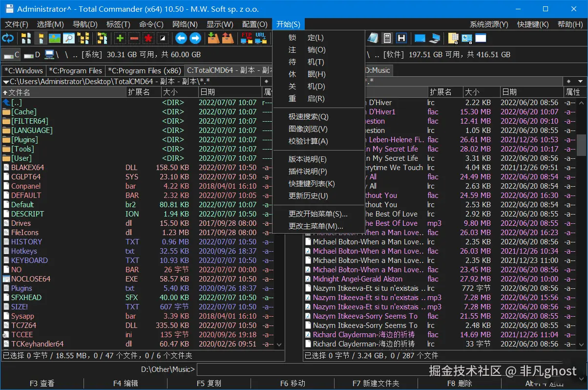588x390 pixels.
Task: Select the NOCLOSE64 EXE file row
Action: point(137,279)
